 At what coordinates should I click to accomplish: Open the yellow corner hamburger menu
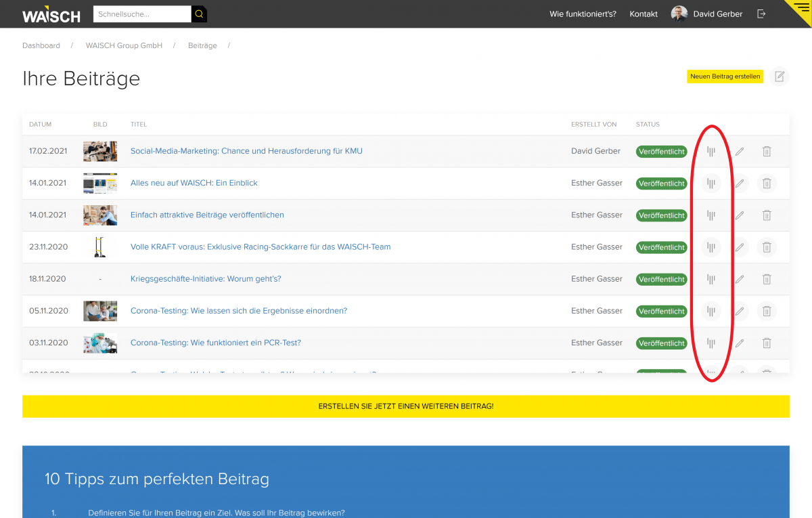tap(802, 8)
